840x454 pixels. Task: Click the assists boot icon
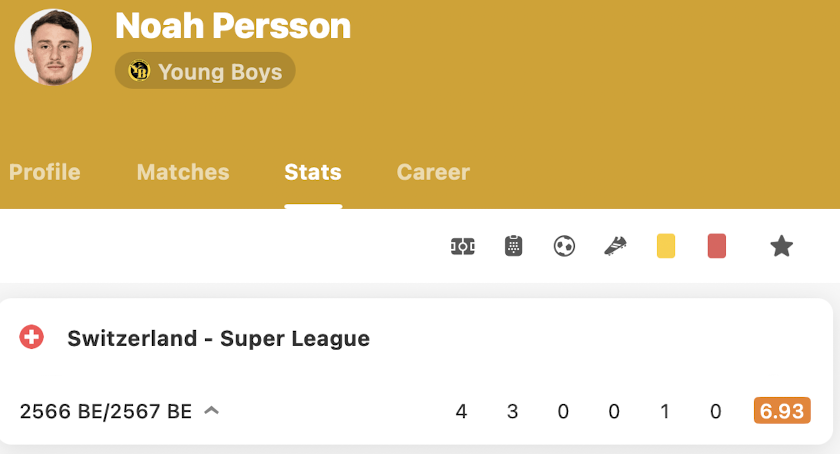coord(615,247)
